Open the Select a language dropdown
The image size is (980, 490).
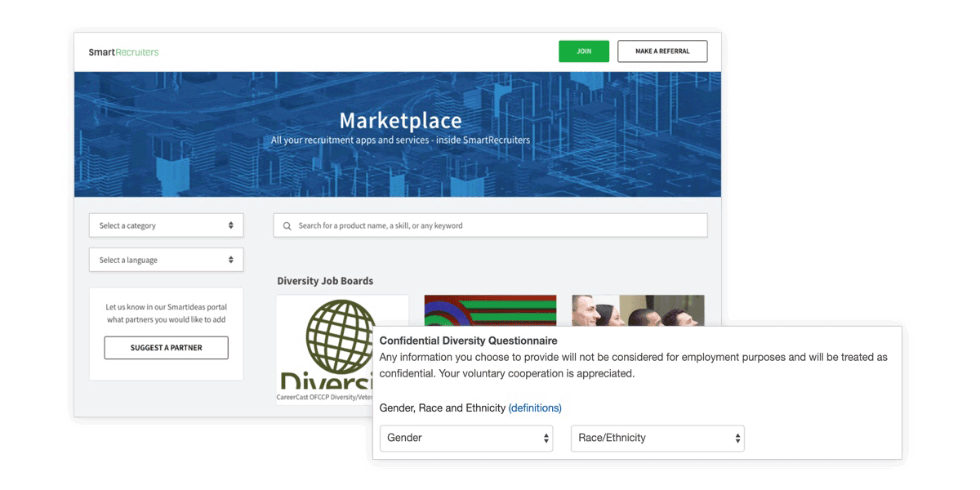coord(166,260)
